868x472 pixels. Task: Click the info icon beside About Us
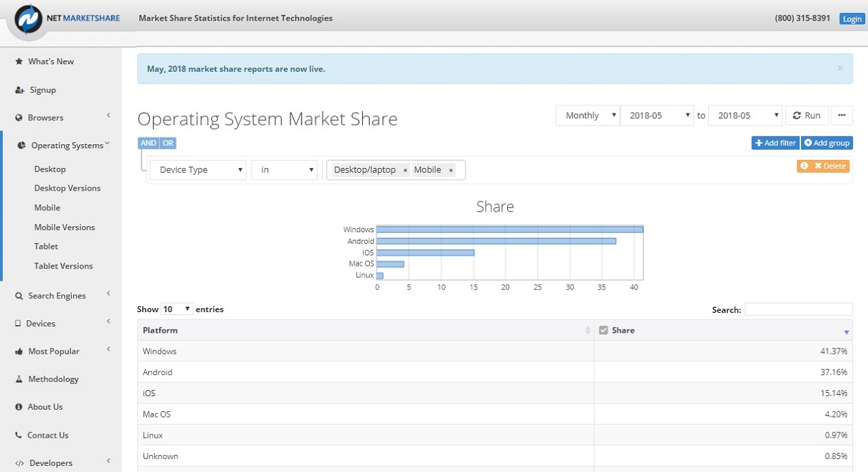[19, 407]
